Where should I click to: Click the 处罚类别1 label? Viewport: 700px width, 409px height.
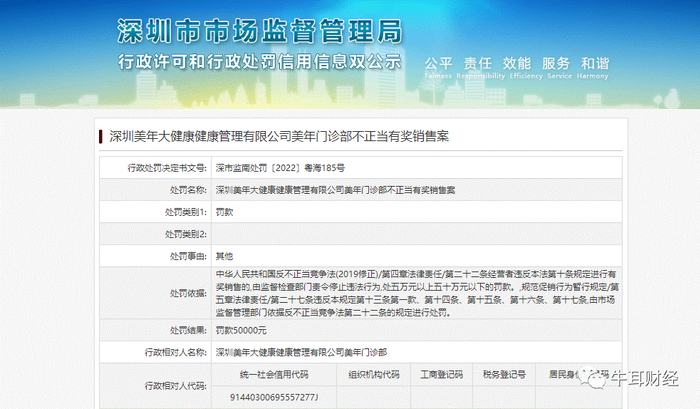[x=186, y=212]
